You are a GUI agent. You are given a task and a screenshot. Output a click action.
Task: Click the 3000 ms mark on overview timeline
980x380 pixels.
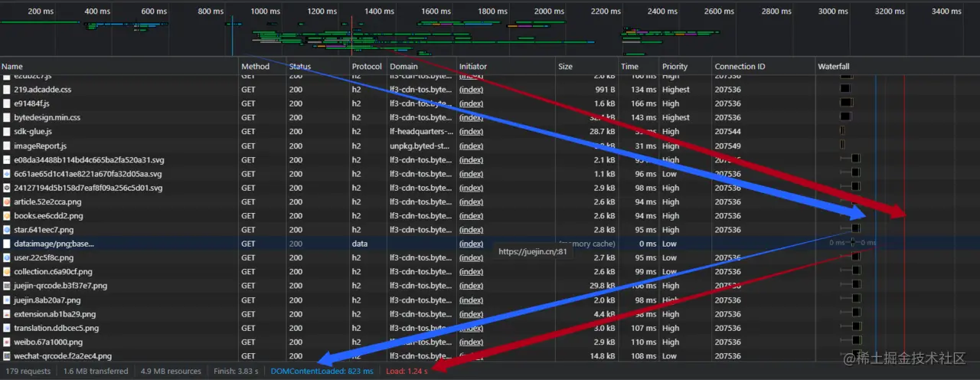point(833,11)
